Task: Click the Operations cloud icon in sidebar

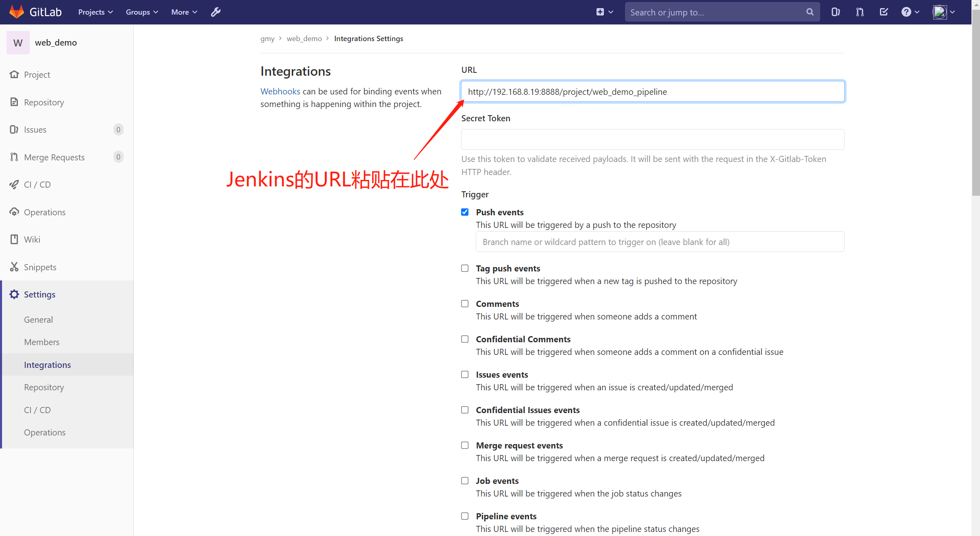Action: (14, 212)
